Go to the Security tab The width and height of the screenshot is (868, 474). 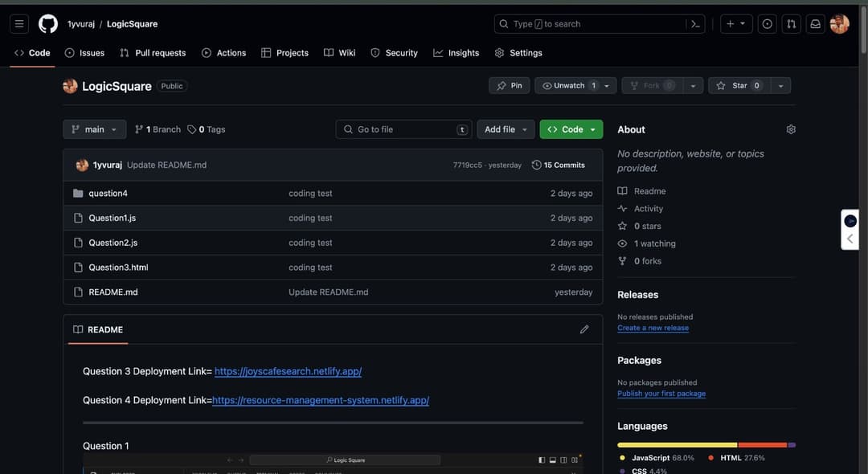394,53
